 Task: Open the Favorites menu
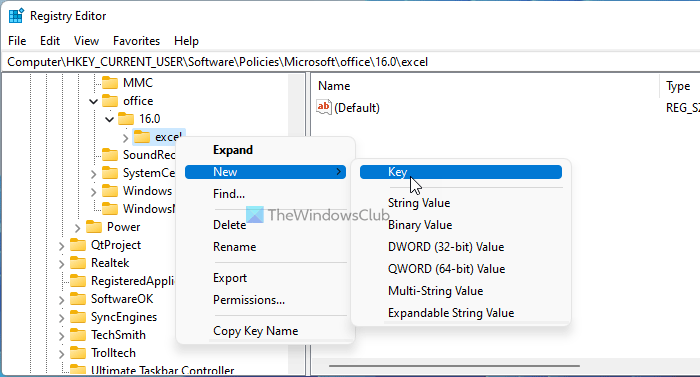(136, 41)
